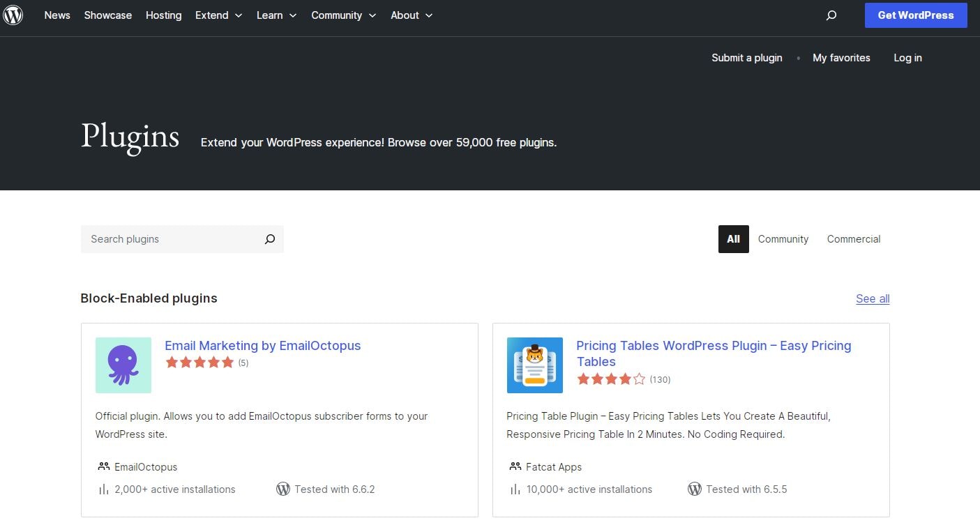Viewport: 980px width, 525px height.
Task: Click the EmailOctopus octopus plugin icon
Action: coord(123,365)
